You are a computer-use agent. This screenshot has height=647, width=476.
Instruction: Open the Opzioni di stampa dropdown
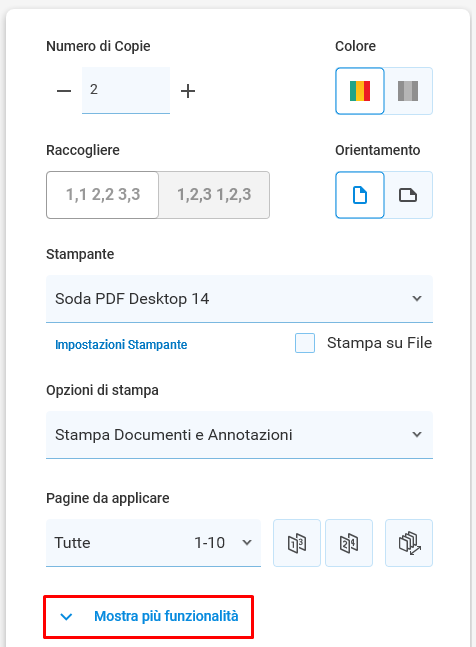(239, 435)
